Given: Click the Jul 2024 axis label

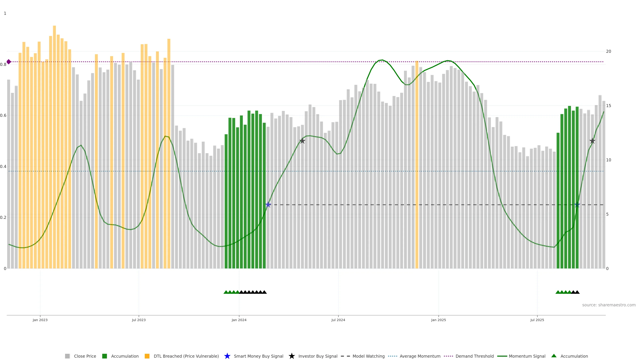Looking at the screenshot, I should coord(338,320).
